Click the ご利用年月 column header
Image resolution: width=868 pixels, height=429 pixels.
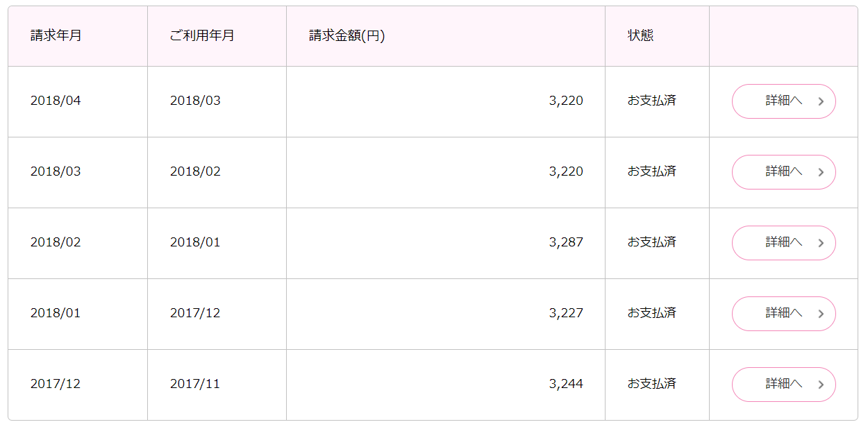(x=202, y=35)
